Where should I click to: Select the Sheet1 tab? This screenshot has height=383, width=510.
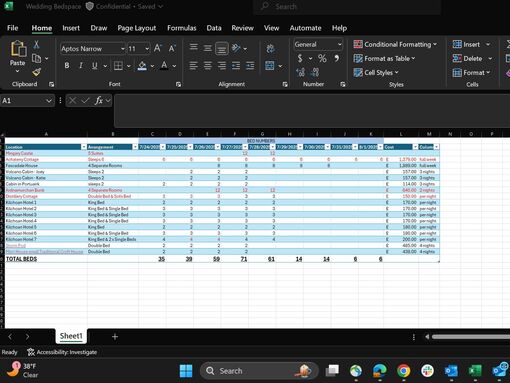click(71, 336)
